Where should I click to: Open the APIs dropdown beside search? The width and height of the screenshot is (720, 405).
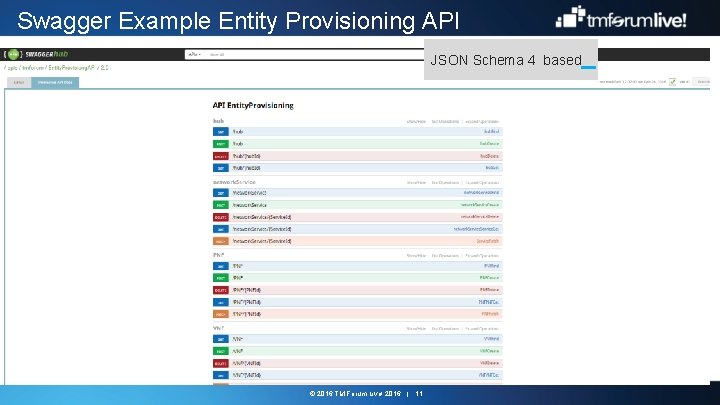point(195,55)
